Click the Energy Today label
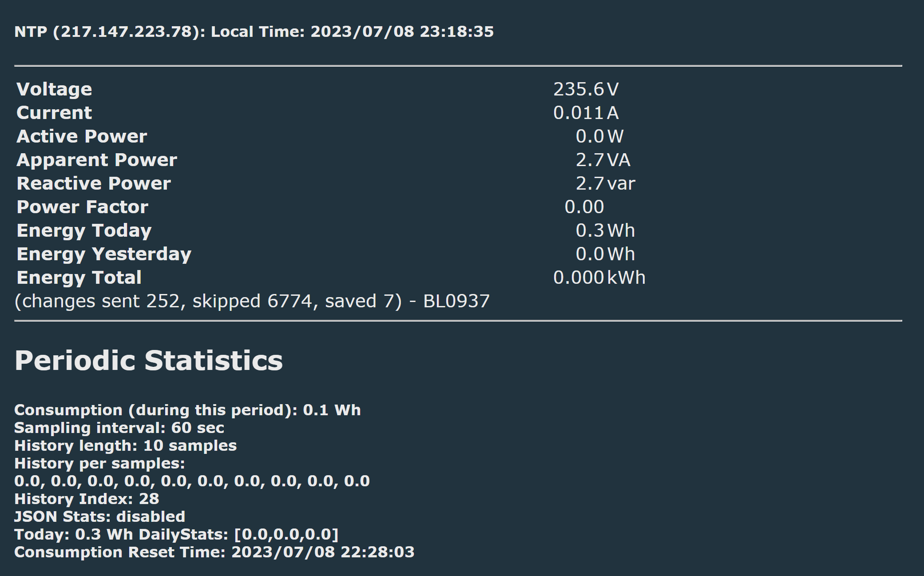The image size is (924, 576). (x=84, y=230)
